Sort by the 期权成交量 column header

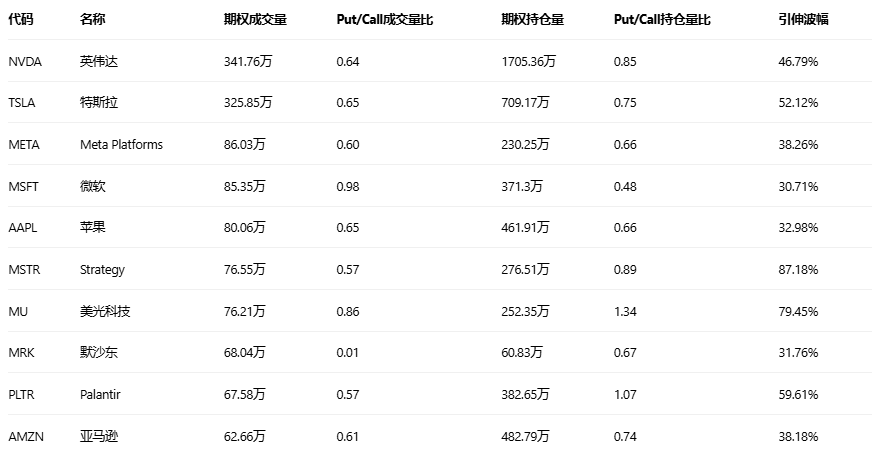pyautogui.click(x=255, y=20)
